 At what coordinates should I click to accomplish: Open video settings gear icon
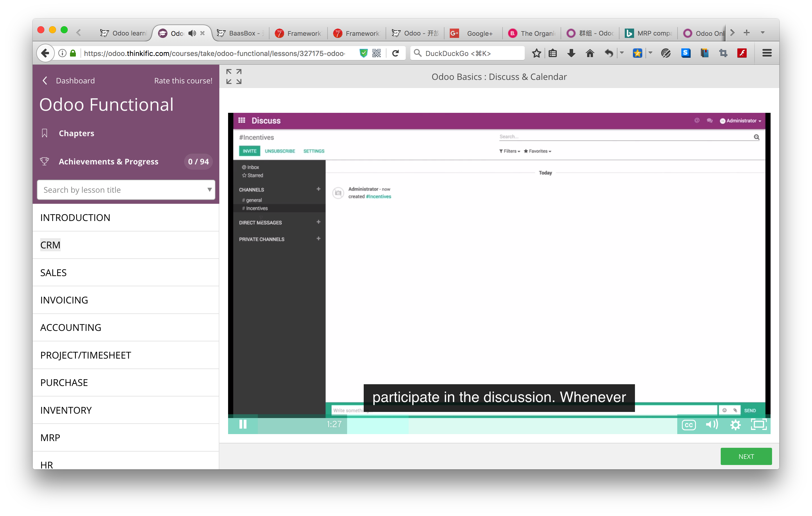[735, 425]
